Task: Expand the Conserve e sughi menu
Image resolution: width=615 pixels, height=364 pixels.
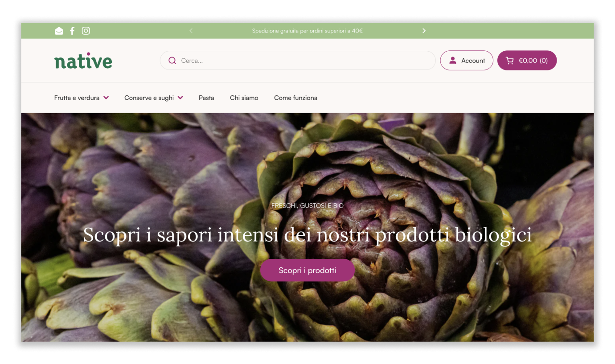Action: 154,98
